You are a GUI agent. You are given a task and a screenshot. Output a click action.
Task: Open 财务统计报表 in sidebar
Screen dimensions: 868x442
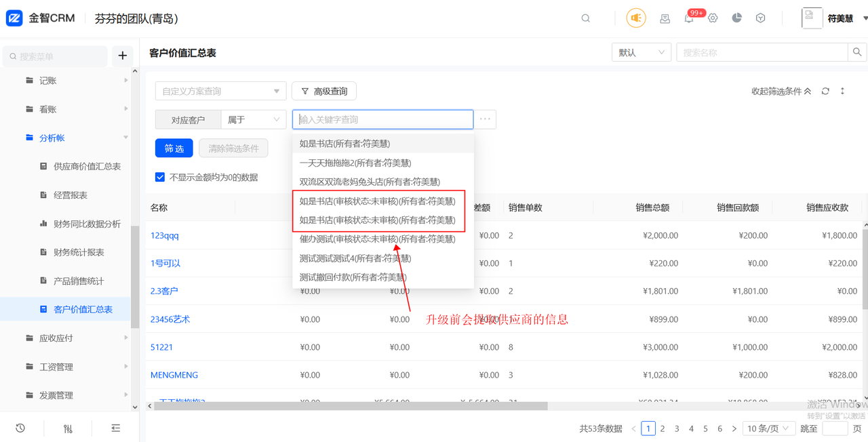coord(79,252)
